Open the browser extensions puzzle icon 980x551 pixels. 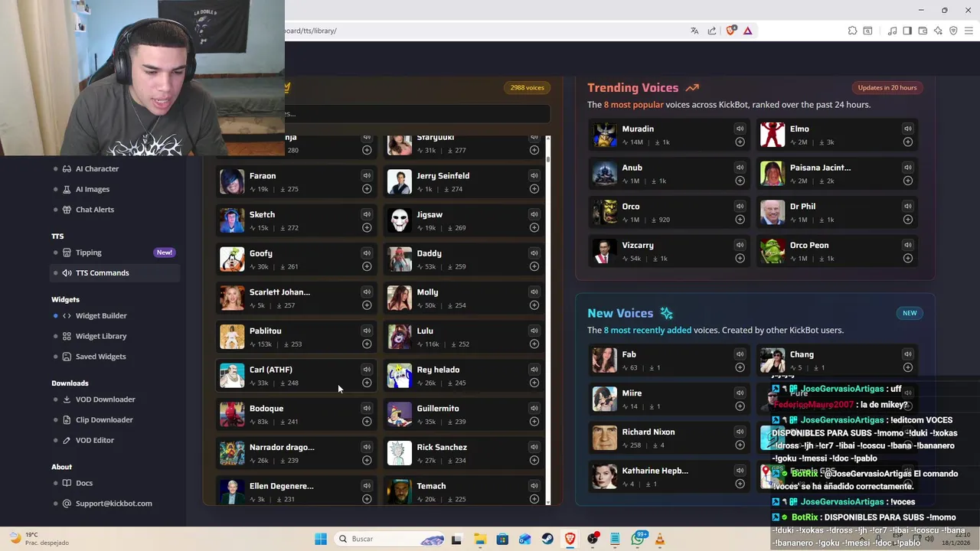point(852,31)
